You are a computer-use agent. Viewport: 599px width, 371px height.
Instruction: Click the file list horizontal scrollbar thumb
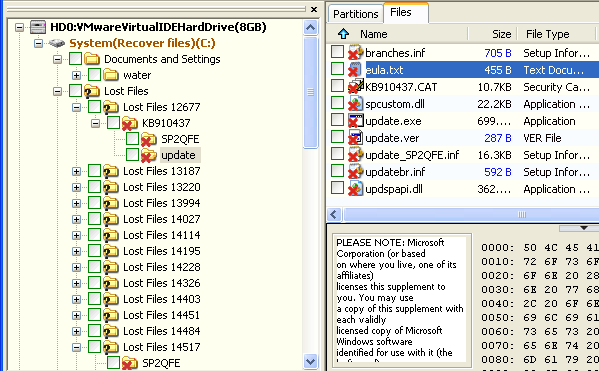click(471, 214)
